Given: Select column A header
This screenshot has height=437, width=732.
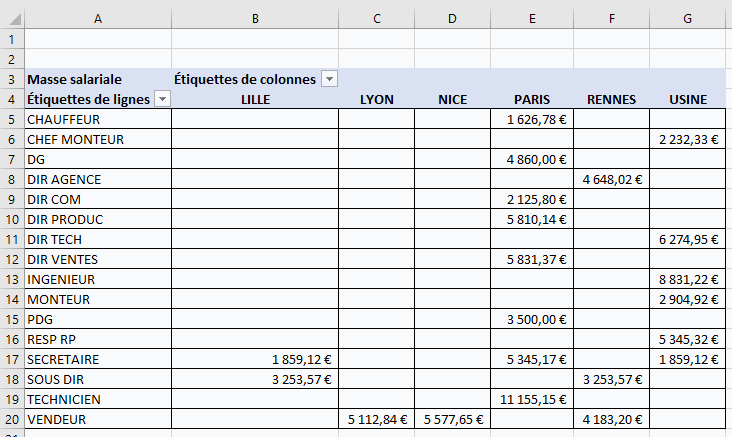Looking at the screenshot, I should (x=97, y=19).
